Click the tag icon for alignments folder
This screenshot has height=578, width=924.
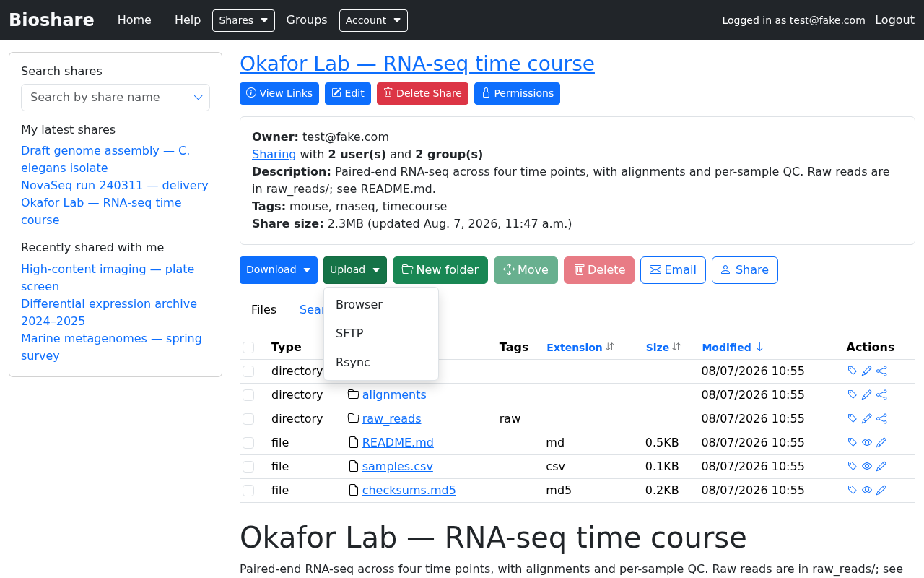coord(853,395)
